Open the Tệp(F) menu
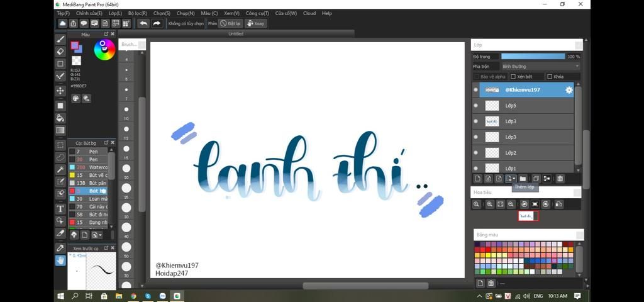 pos(64,13)
